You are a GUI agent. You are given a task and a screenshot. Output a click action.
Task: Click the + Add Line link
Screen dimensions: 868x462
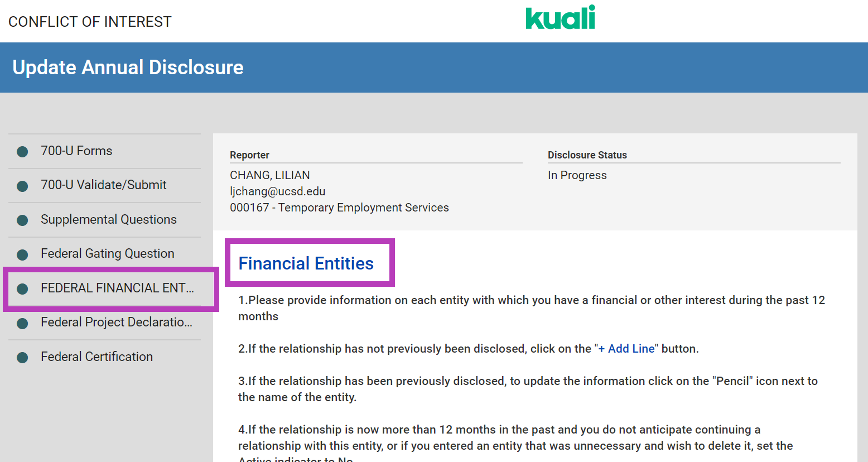click(626, 348)
